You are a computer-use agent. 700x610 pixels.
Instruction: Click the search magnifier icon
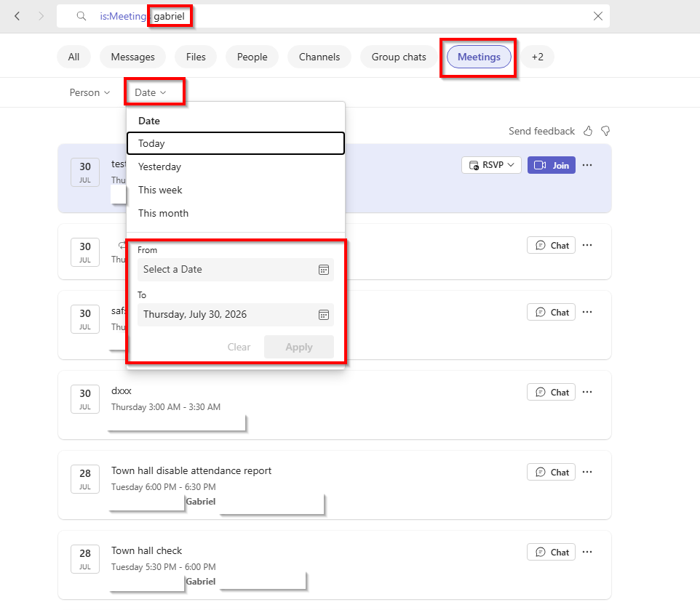(x=81, y=17)
